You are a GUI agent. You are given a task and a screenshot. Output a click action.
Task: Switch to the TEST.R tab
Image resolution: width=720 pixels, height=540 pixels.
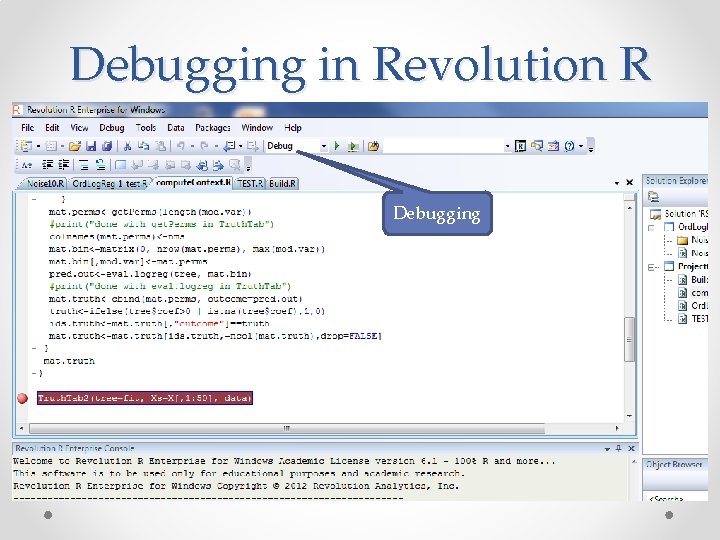[251, 183]
